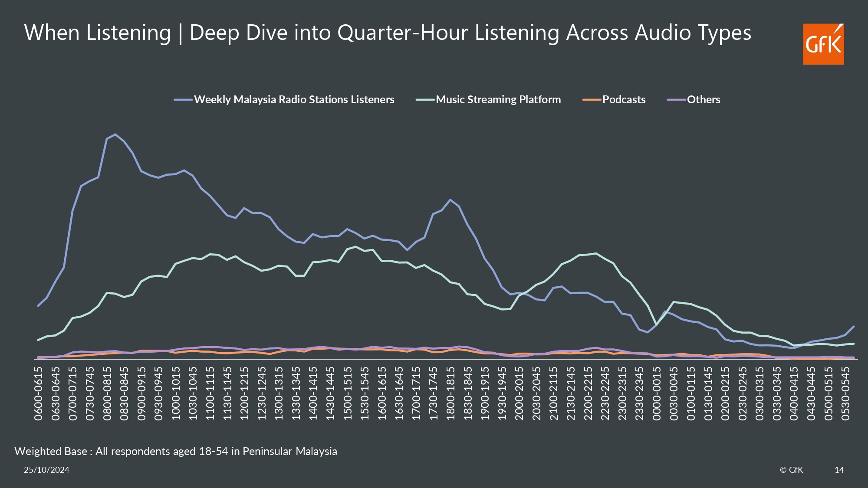Select the 1500-1515 time label
The image size is (868, 488).
coord(348,393)
